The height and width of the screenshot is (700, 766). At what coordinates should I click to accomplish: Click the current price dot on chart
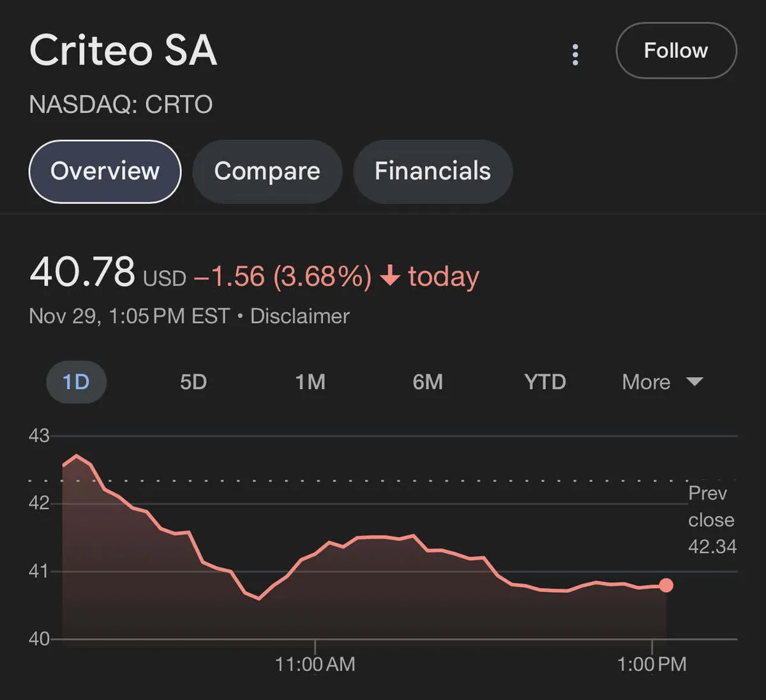click(x=666, y=585)
